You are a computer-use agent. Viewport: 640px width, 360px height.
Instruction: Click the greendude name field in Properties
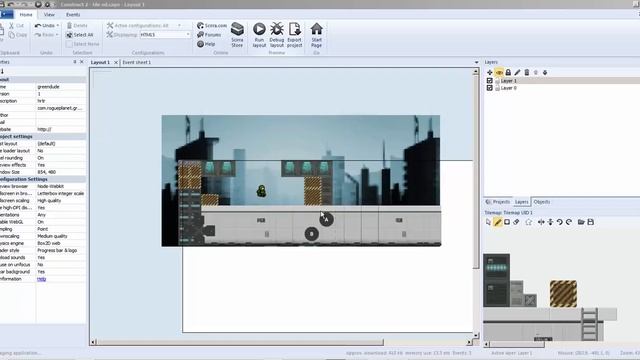click(61, 87)
